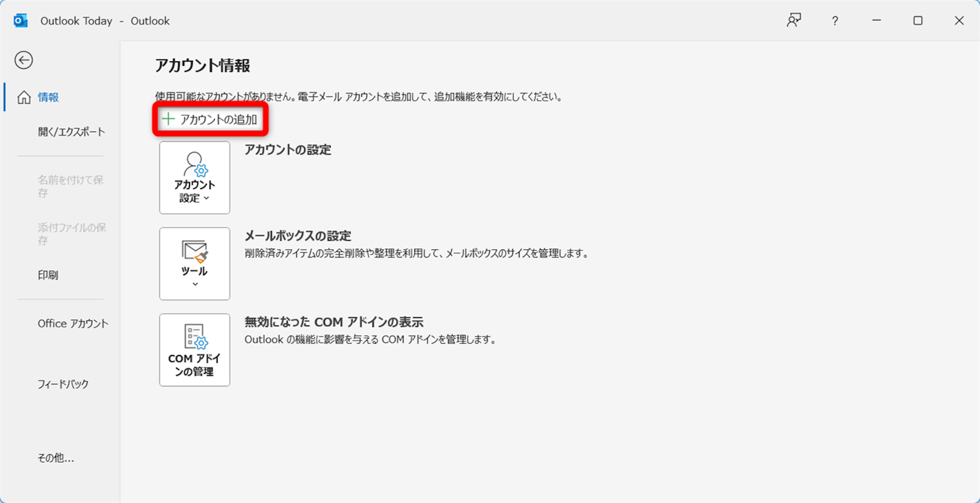The image size is (980, 503).
Task: Expand the ツール dropdown chevron
Action: (x=195, y=284)
